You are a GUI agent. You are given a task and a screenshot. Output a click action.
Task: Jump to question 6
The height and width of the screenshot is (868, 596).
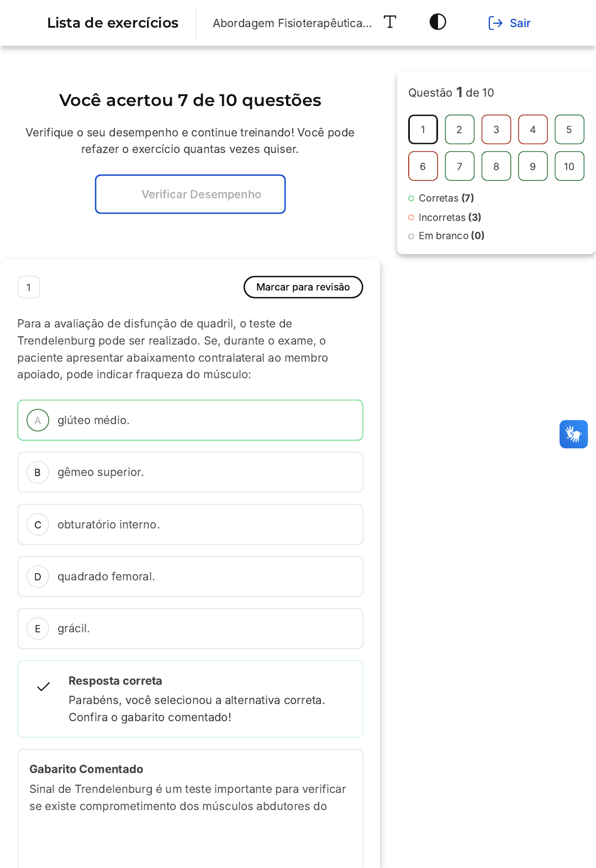(423, 166)
